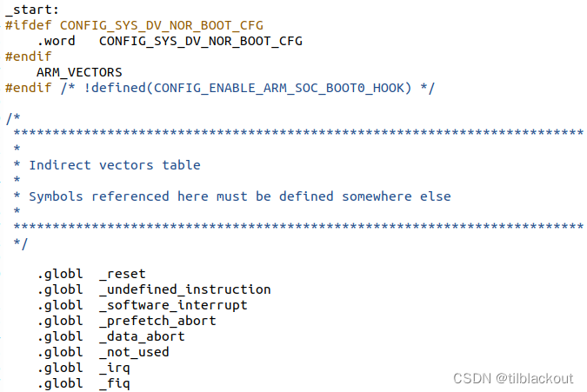Click the _irq symbol

pyautogui.click(x=115, y=369)
